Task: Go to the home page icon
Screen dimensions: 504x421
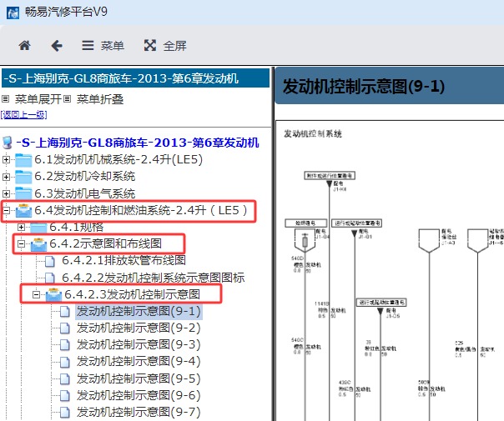Action: (x=25, y=46)
